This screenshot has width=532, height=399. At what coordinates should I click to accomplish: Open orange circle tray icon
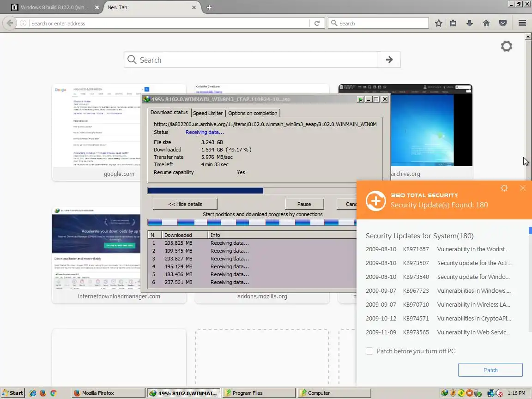coord(469,393)
